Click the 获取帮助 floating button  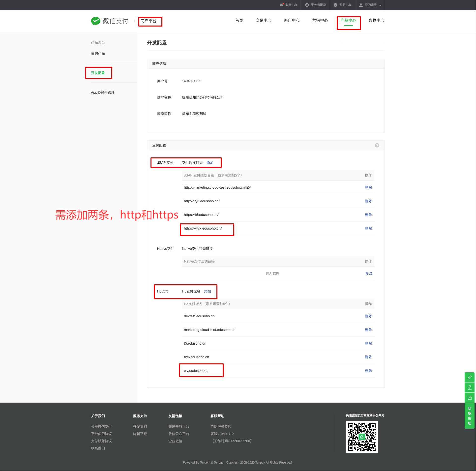pyautogui.click(x=470, y=416)
